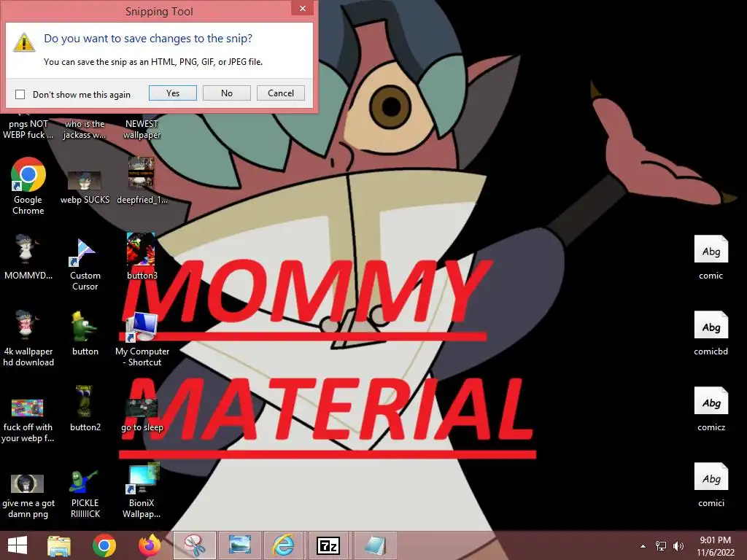Select the go to sleep icon

point(142,415)
